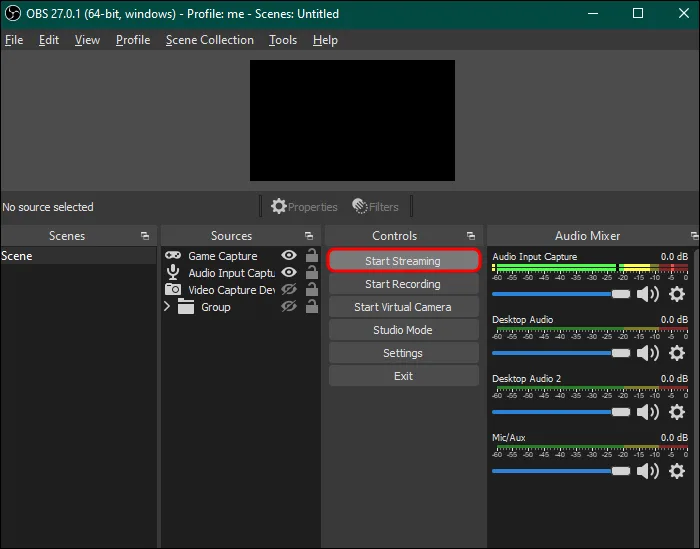Click the OBS logo in title bar
Viewport: 700px width, 549px height.
[x=12, y=13]
